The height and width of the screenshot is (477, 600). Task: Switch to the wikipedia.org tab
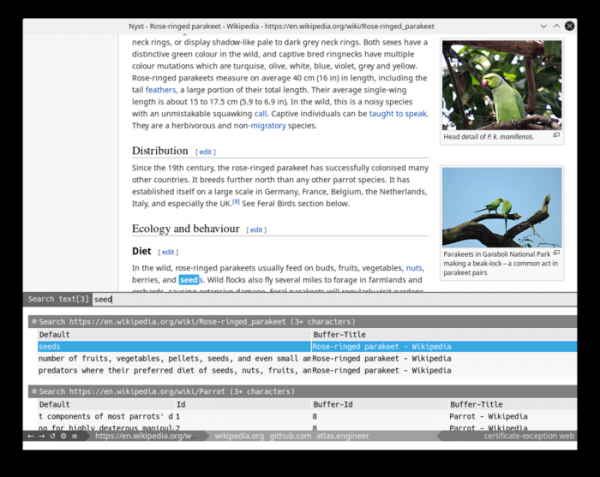[x=239, y=436]
